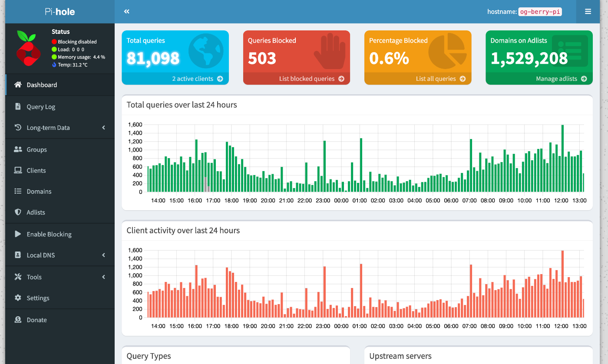Collapse sidebar with double chevron icon
The height and width of the screenshot is (364, 608).
127,12
